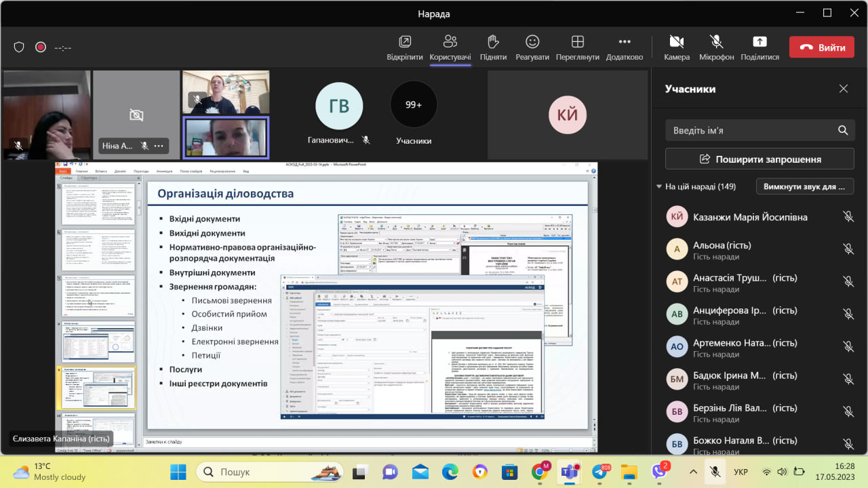868x488 pixels.
Task: Click the shield security icon
Action: [19, 47]
